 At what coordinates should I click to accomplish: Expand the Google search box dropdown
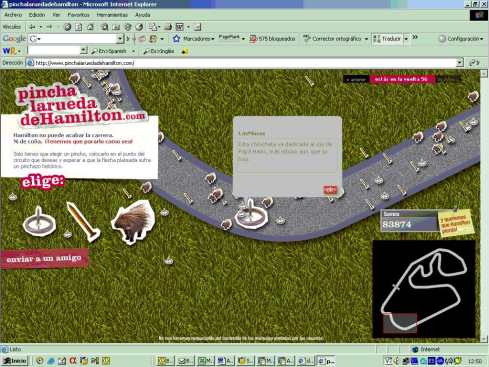coord(120,39)
